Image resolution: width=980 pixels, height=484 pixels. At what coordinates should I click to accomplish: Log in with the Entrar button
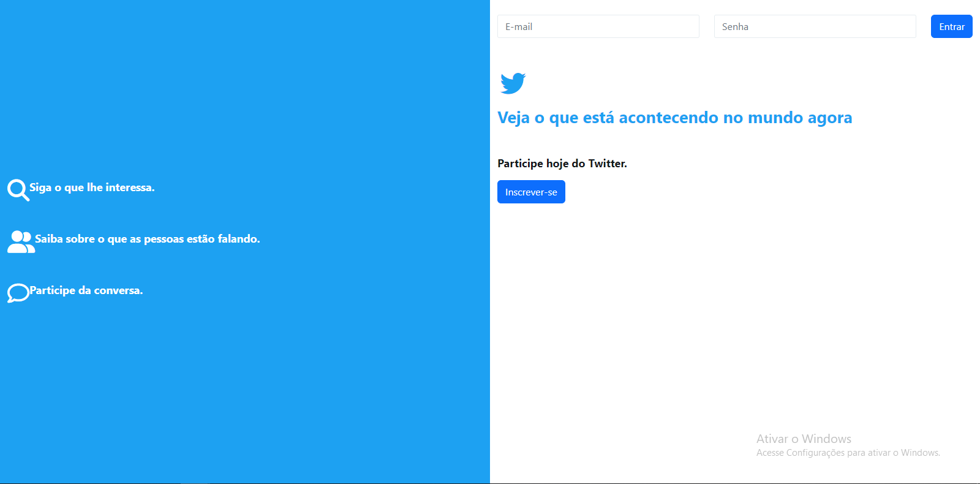pyautogui.click(x=952, y=26)
